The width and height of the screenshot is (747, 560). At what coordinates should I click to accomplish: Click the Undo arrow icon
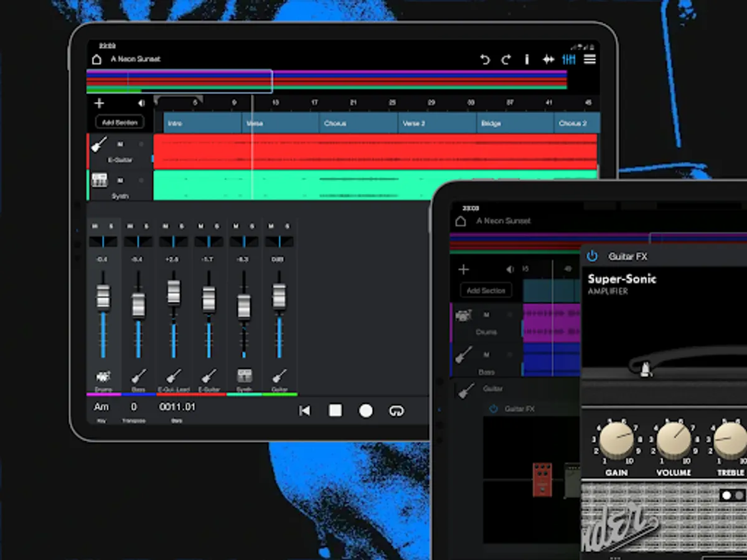(x=486, y=59)
